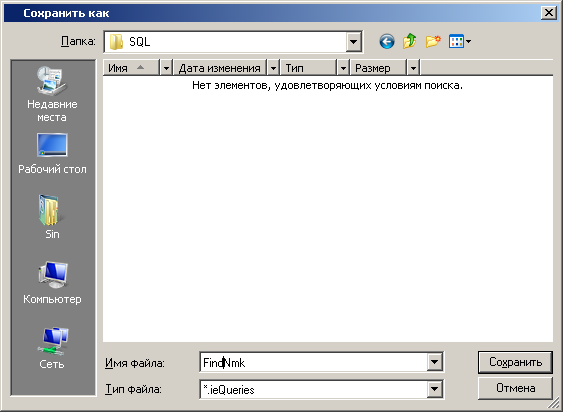The image size is (563, 412).
Task: Go back using the blue arrow icon
Action: coord(387,42)
